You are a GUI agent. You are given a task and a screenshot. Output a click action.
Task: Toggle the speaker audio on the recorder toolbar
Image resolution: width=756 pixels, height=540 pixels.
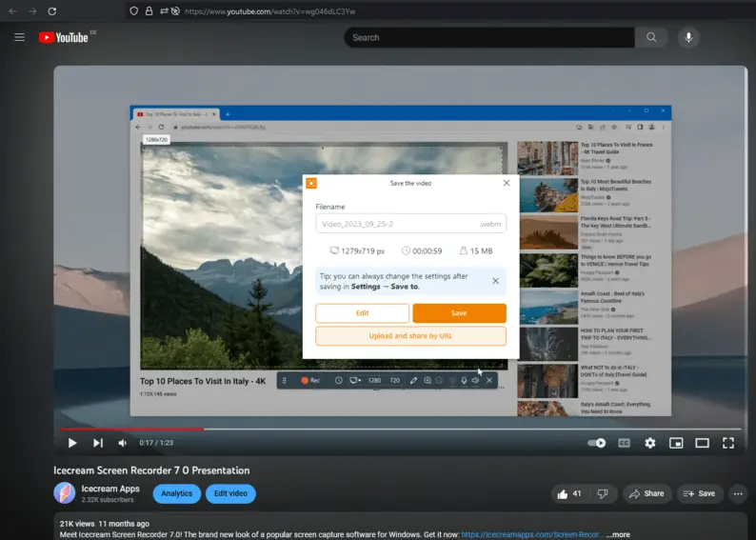475,380
